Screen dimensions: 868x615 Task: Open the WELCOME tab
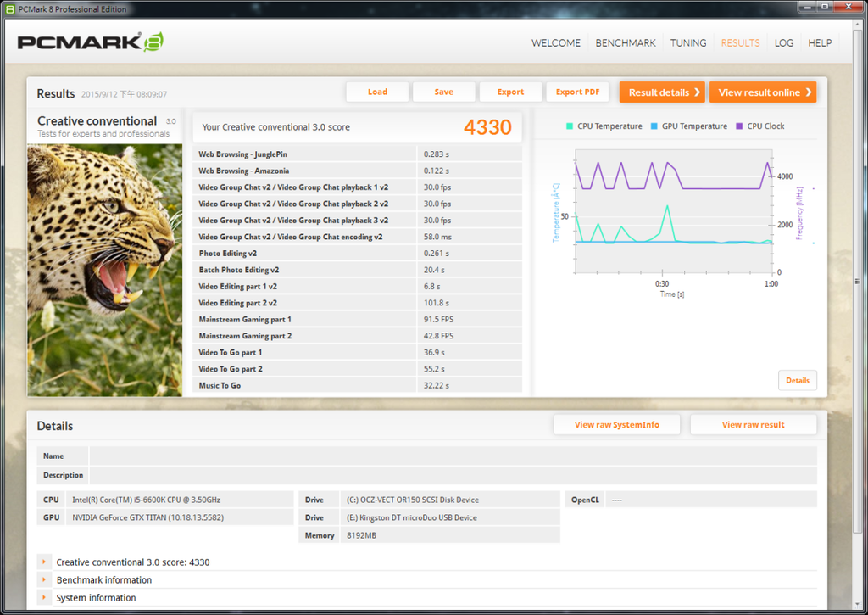[x=556, y=42]
